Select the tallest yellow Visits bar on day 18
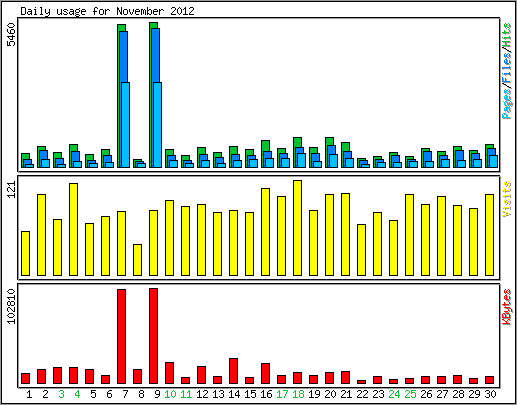Image resolution: width=517 pixels, height=405 pixels. pos(298,228)
